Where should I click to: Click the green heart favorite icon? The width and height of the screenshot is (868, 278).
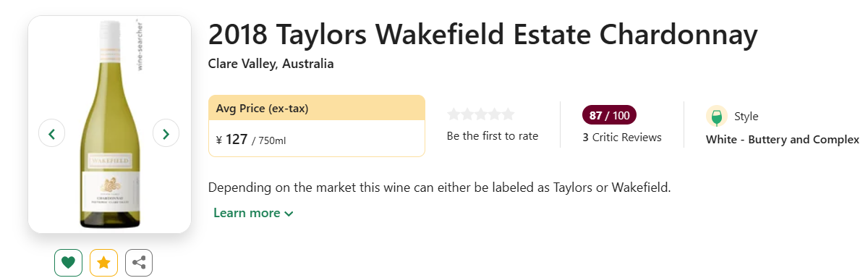click(68, 263)
